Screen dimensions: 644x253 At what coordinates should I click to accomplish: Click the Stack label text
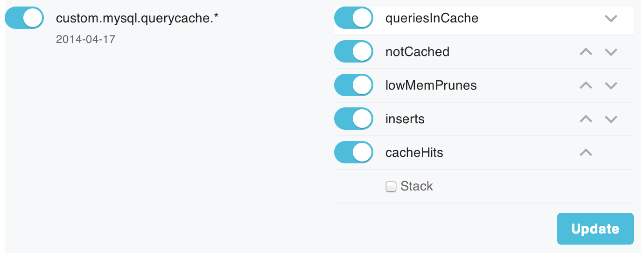[x=417, y=186]
